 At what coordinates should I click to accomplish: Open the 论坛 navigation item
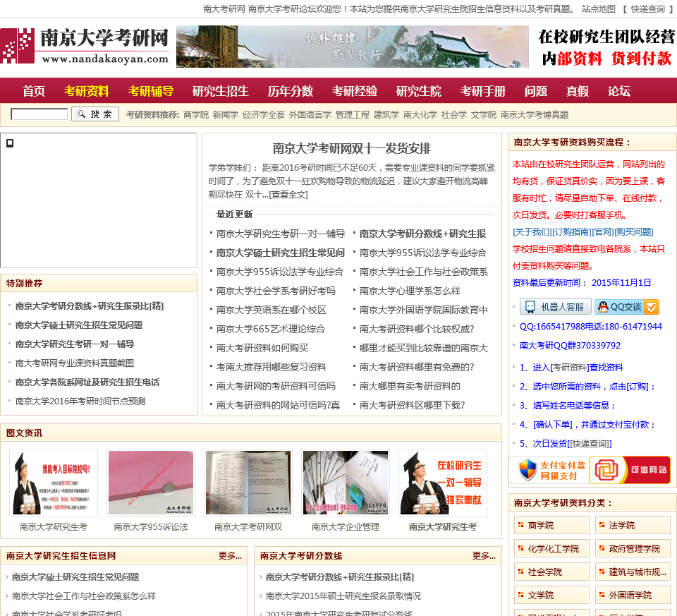pos(619,91)
